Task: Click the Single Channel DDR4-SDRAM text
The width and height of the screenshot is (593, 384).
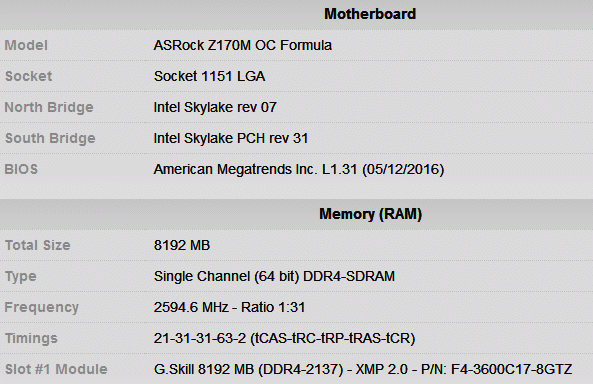Action: pyautogui.click(x=274, y=276)
